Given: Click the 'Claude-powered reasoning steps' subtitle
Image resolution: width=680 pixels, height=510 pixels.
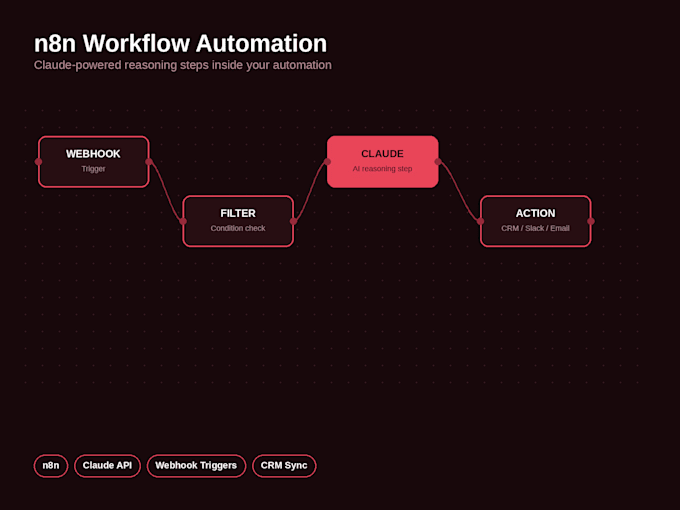Looking at the screenshot, I should [183, 65].
